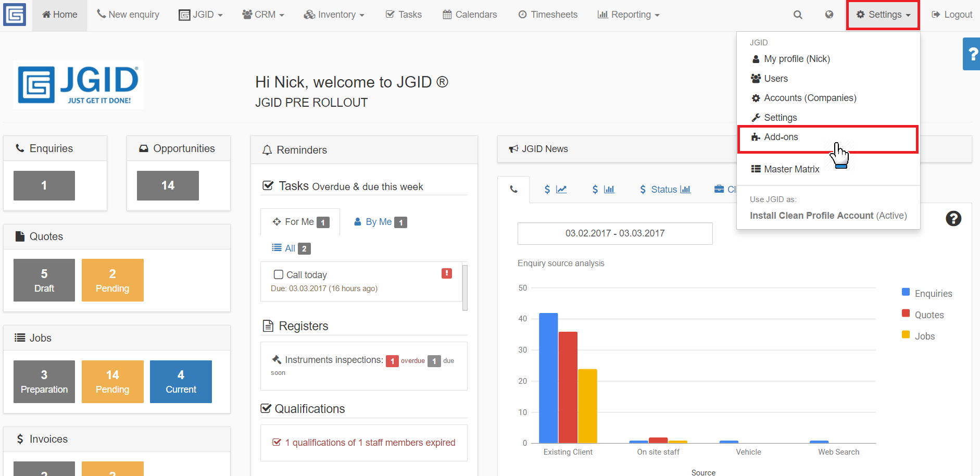Switch to the dollar Status chart tab
980x476 pixels.
(665, 190)
